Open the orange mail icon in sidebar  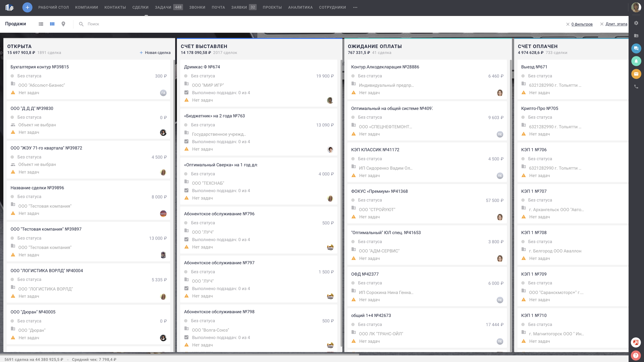(x=636, y=74)
